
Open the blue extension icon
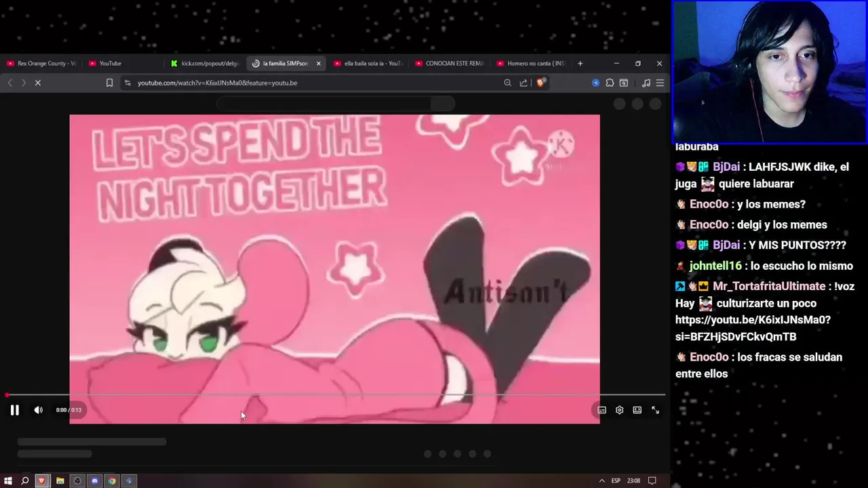(x=595, y=83)
